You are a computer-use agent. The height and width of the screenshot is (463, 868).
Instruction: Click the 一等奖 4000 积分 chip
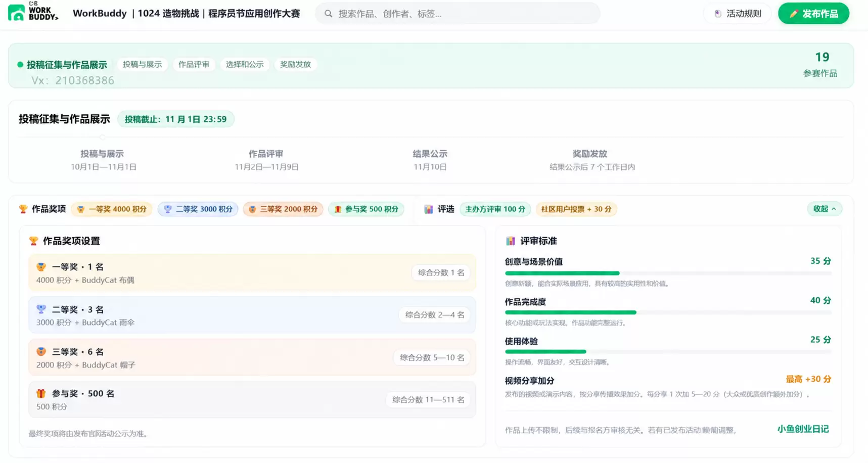(x=112, y=209)
